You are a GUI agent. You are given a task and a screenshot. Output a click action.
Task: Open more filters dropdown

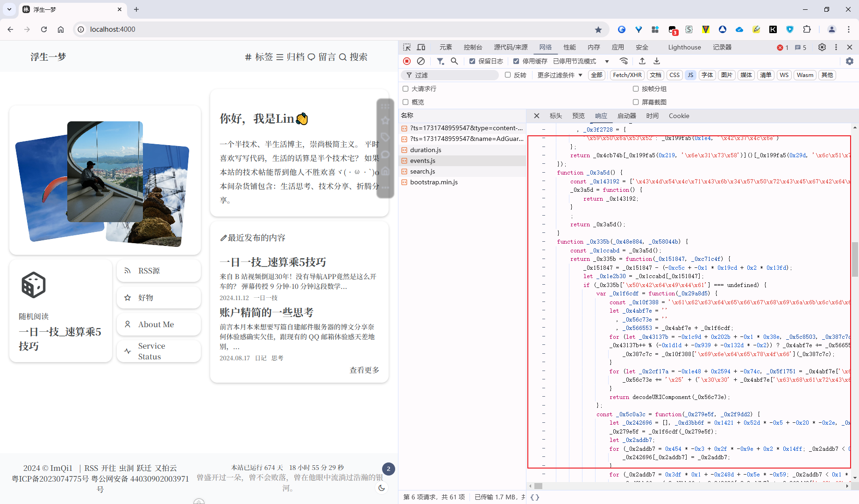click(x=560, y=75)
